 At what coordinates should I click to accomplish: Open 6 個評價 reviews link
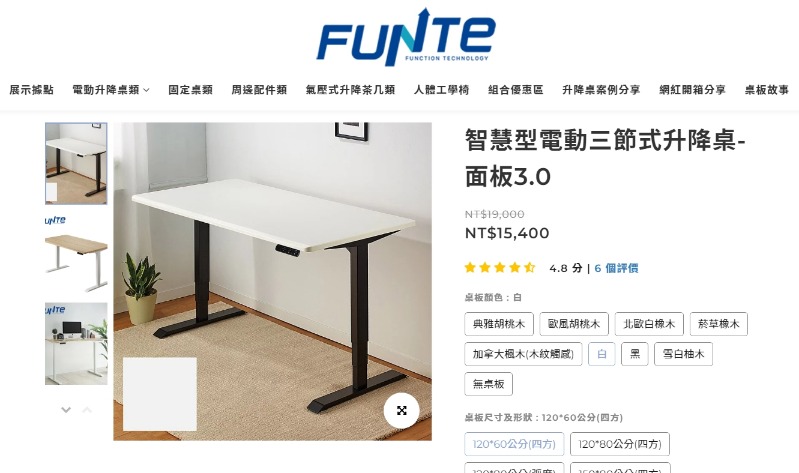click(x=616, y=268)
